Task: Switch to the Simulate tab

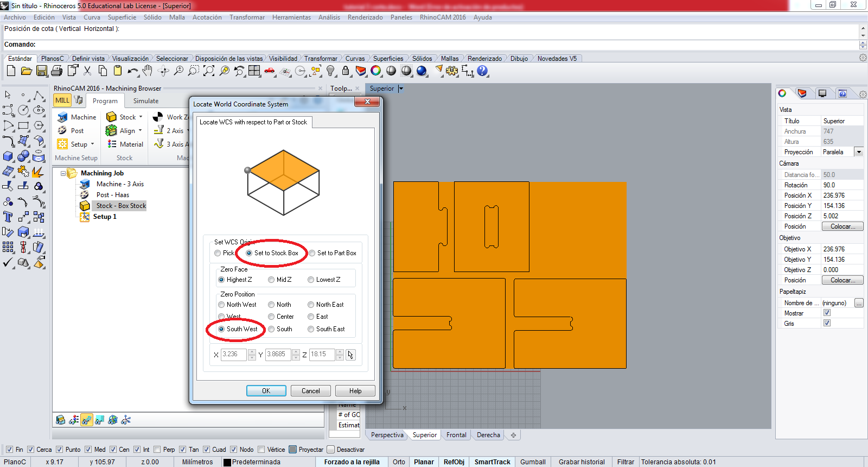Action: pyautogui.click(x=146, y=101)
